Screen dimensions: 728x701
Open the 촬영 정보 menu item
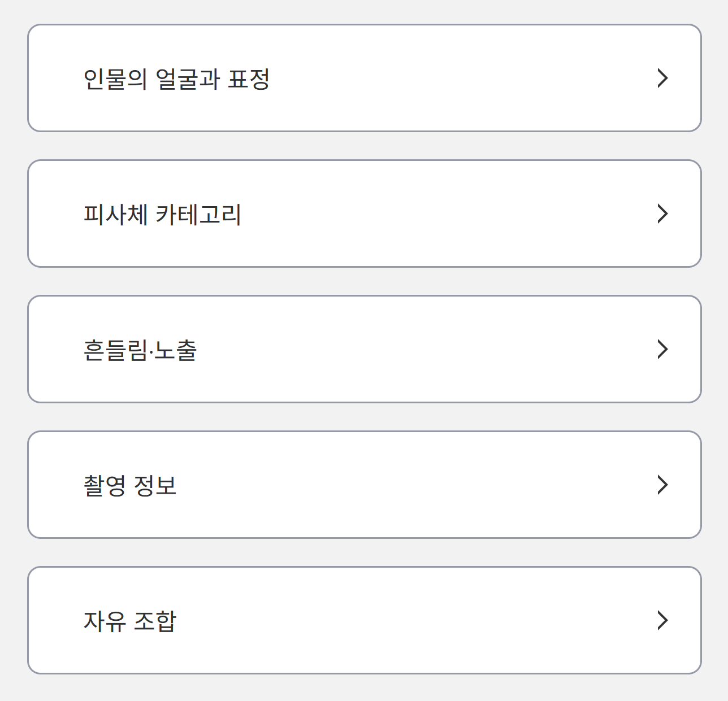click(x=364, y=485)
